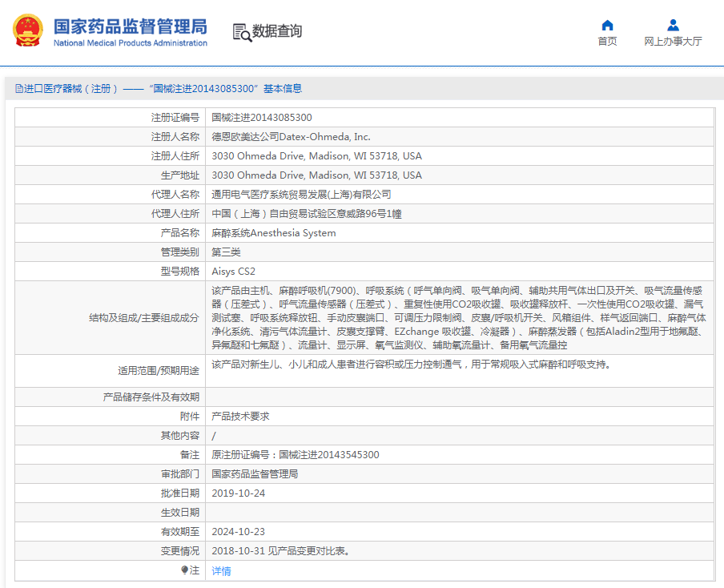The width and height of the screenshot is (724, 588).
Task: Open the 网上办事大厅 label
Action: coord(673,42)
